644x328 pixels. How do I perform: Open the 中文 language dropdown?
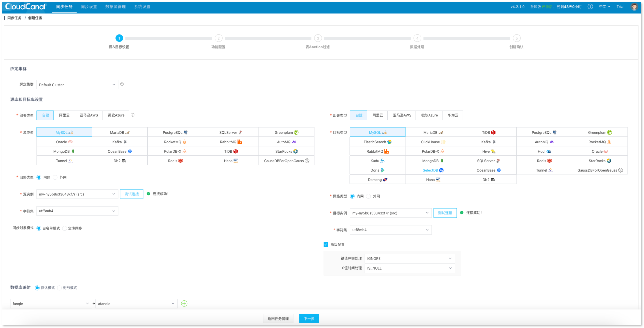tap(604, 7)
